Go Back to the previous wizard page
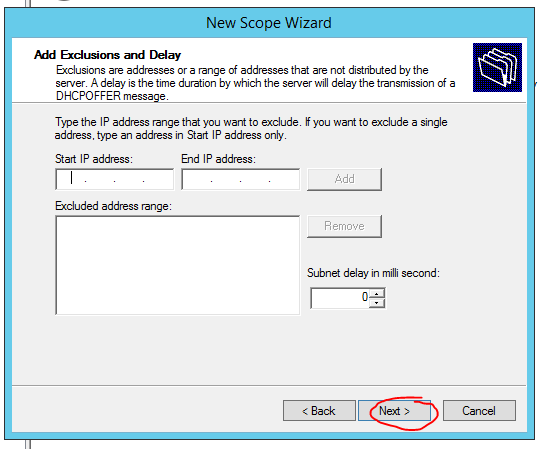Viewport: 540px width, 449px height. (x=319, y=410)
